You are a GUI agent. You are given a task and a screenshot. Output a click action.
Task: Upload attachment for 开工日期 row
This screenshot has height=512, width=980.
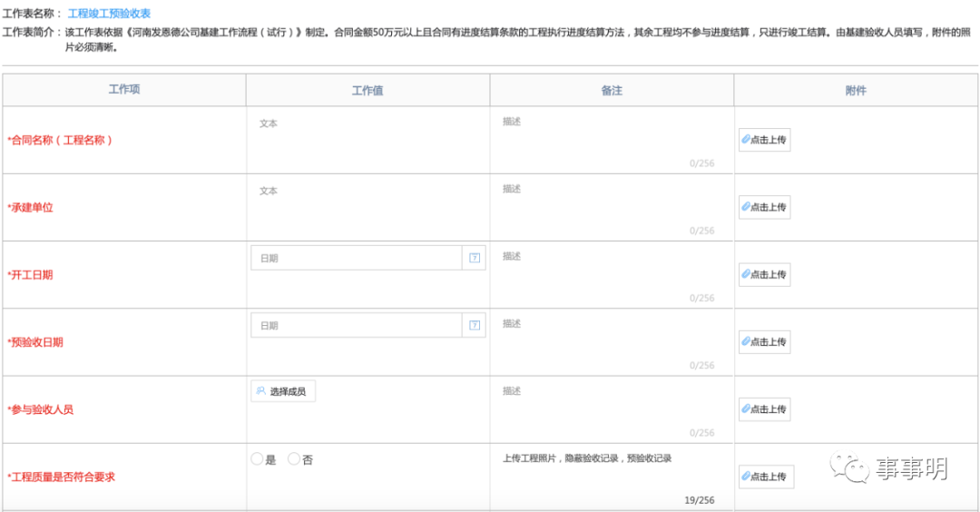click(x=764, y=274)
